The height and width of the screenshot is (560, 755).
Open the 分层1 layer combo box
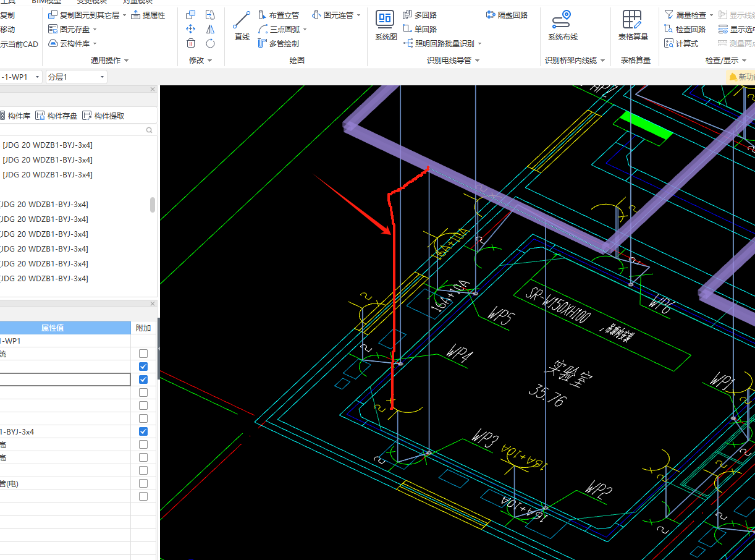(76, 77)
